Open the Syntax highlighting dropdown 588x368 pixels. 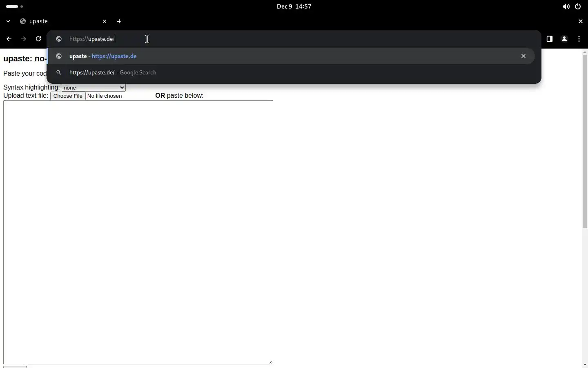(94, 88)
